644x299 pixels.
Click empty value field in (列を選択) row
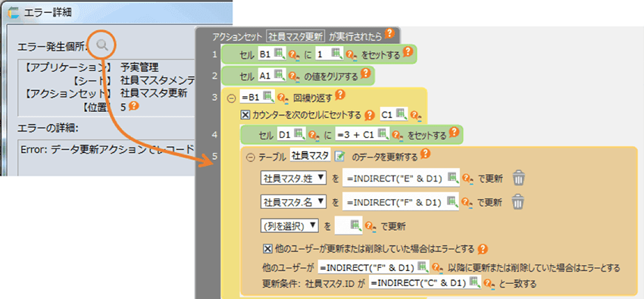coord(349,225)
